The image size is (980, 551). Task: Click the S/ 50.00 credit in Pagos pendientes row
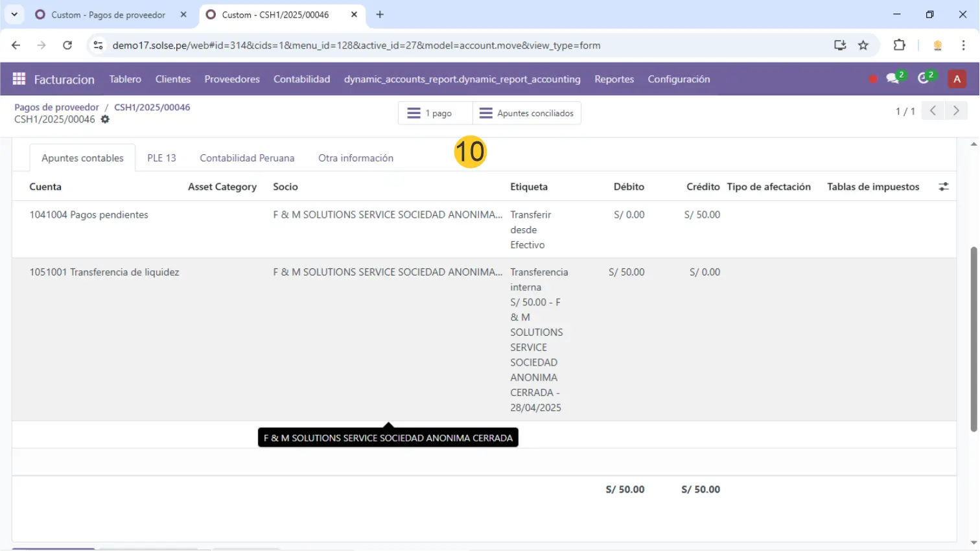click(702, 215)
